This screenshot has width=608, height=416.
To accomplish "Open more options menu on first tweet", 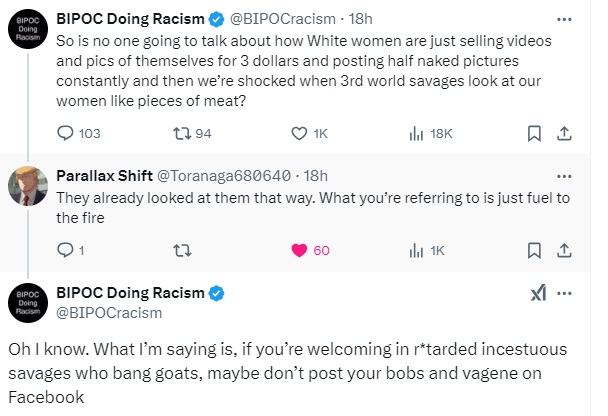I will [x=564, y=19].
